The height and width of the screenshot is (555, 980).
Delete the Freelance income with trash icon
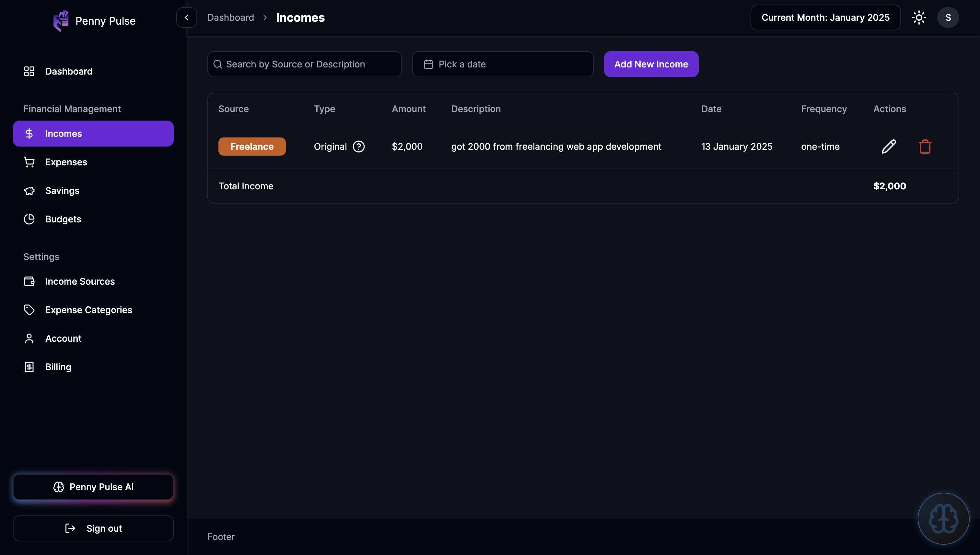[925, 147]
